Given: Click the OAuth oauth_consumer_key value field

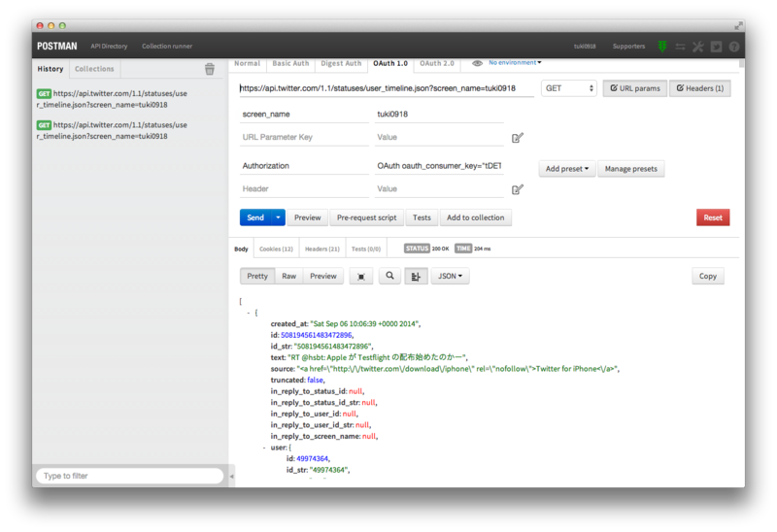Looking at the screenshot, I should tap(439, 166).
